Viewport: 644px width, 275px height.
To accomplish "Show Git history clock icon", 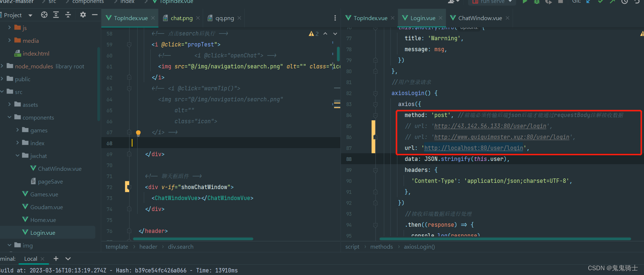I will (624, 1).
